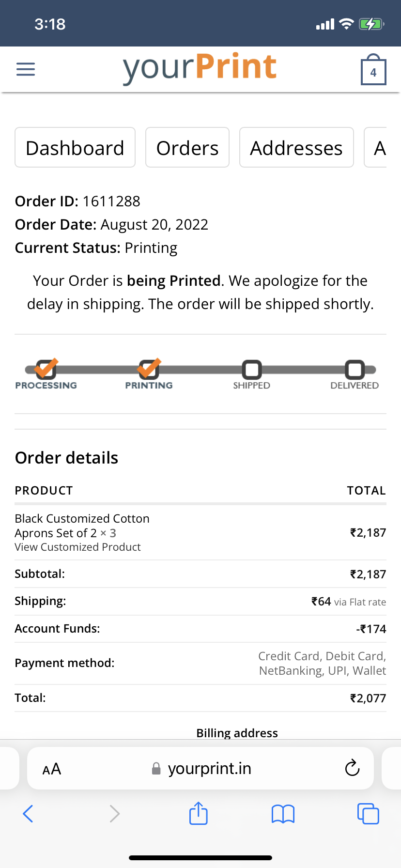Open the shopping bag cart icon

[x=373, y=71]
